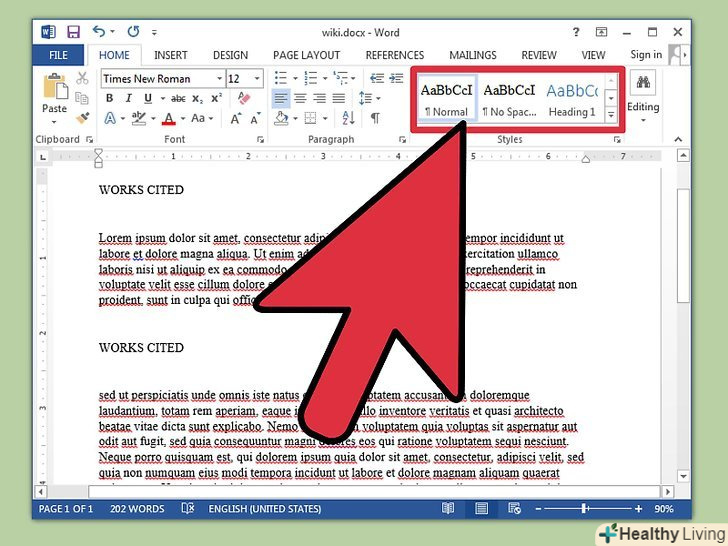
Task: Toggle bold formatting
Action: coord(110,98)
